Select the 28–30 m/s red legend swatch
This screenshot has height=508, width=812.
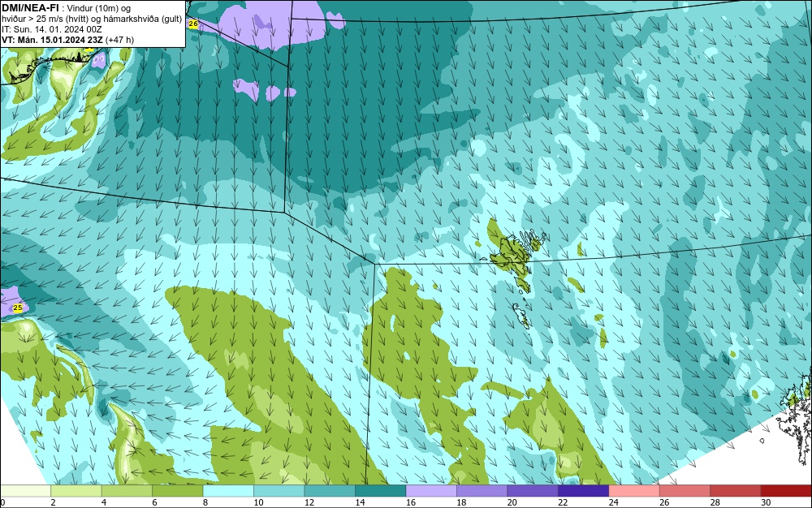[x=736, y=491]
